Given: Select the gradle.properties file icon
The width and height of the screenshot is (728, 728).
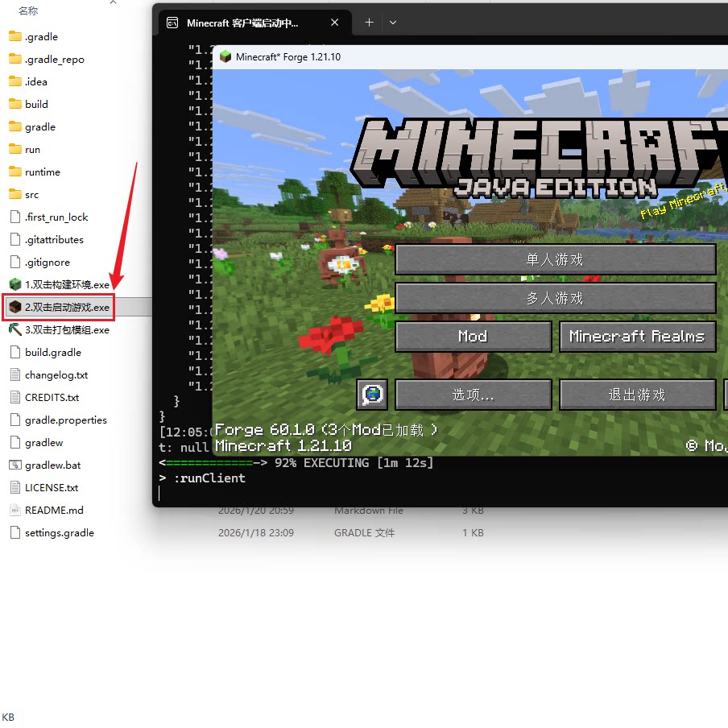Looking at the screenshot, I should pyautogui.click(x=14, y=420).
